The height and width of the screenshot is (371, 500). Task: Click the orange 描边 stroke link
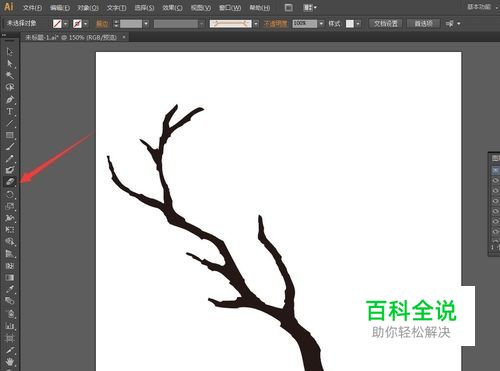[x=102, y=24]
